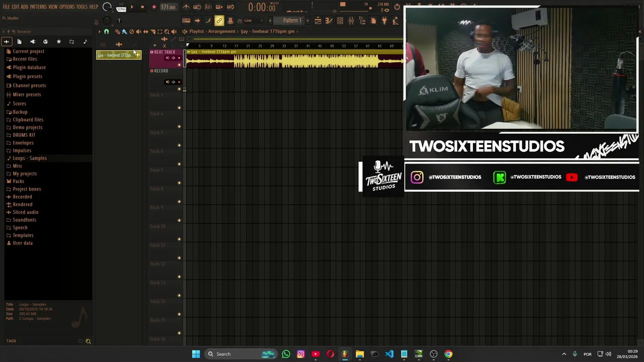Open playlist options arrow menu
This screenshot has width=644, height=362.
click(99, 32)
